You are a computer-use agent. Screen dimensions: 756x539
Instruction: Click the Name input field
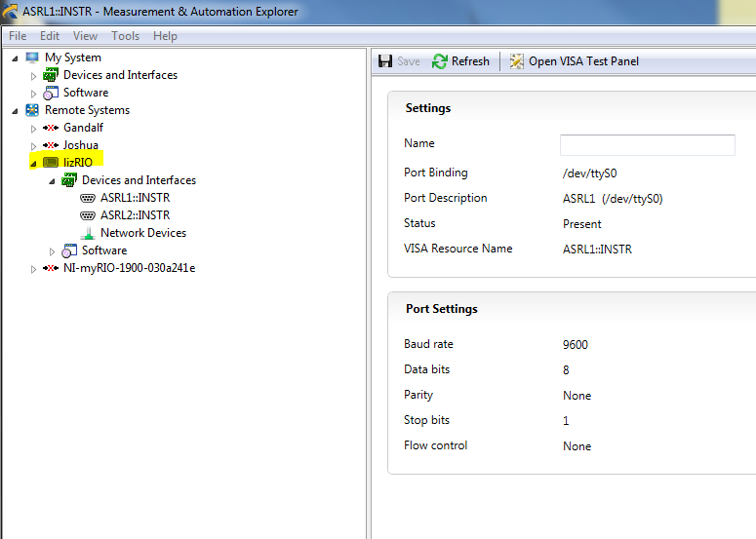(x=647, y=145)
